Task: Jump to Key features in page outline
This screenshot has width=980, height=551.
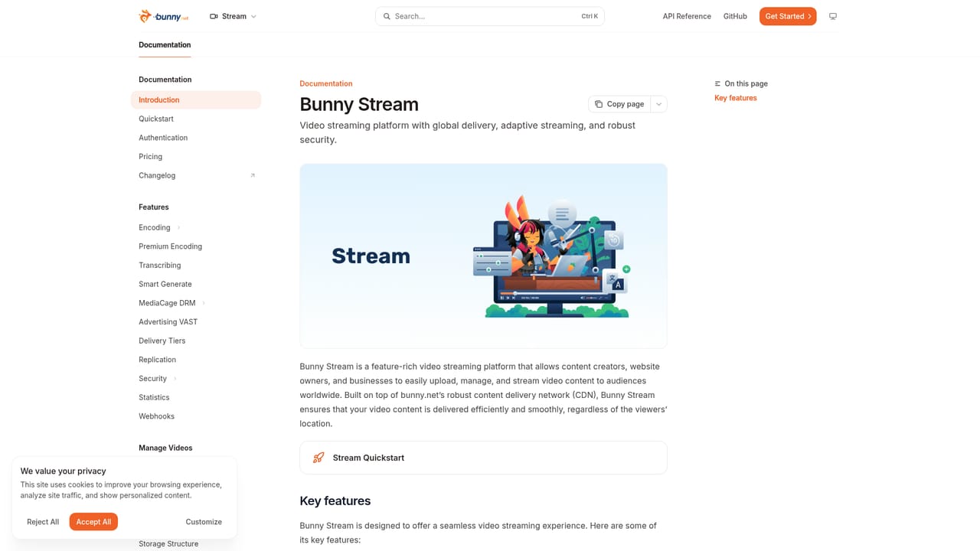Action: 736,98
